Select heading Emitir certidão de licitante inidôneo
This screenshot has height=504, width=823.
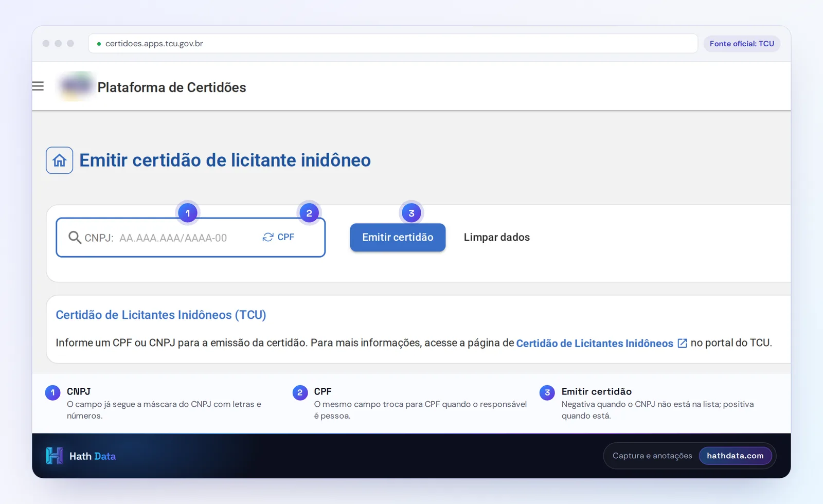click(225, 160)
